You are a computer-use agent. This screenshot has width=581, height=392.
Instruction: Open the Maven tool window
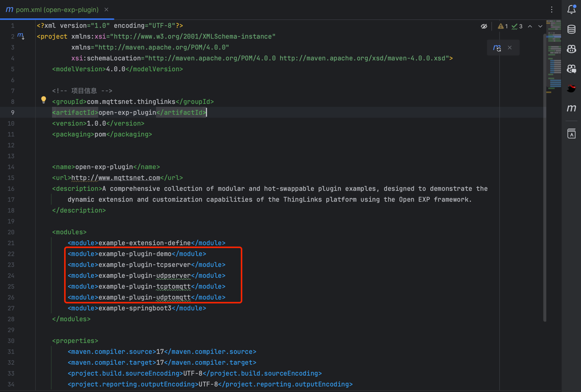(572, 108)
